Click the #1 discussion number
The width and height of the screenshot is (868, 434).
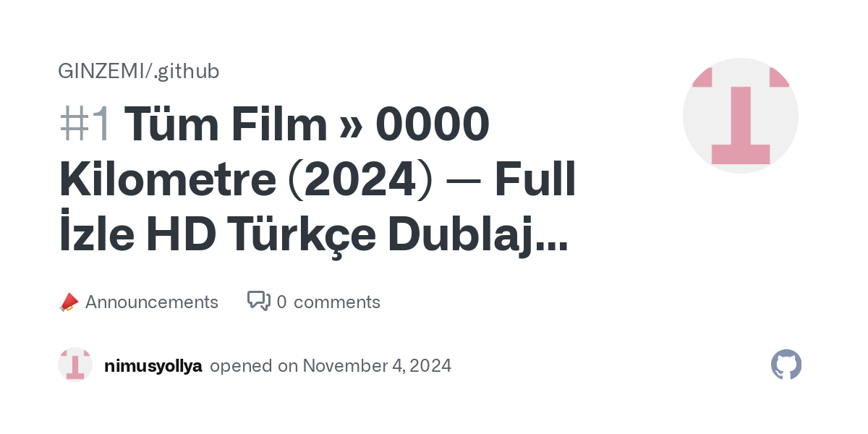click(85, 125)
